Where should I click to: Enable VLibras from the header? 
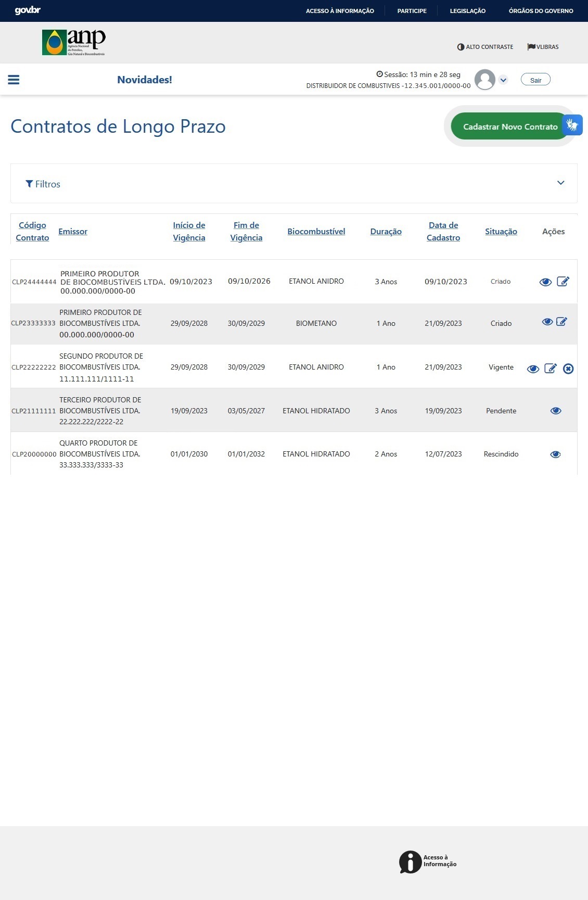(x=543, y=47)
